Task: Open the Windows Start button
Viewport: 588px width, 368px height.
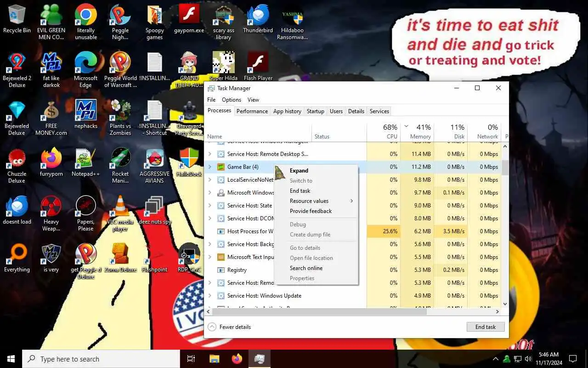Action: pos(11,359)
